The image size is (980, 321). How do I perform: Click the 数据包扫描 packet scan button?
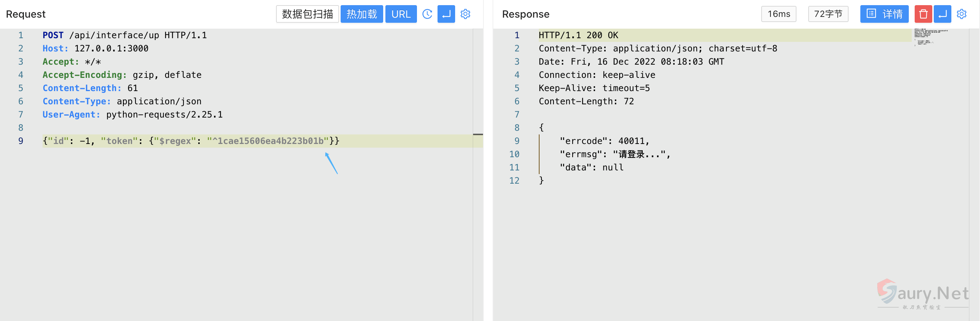click(307, 14)
